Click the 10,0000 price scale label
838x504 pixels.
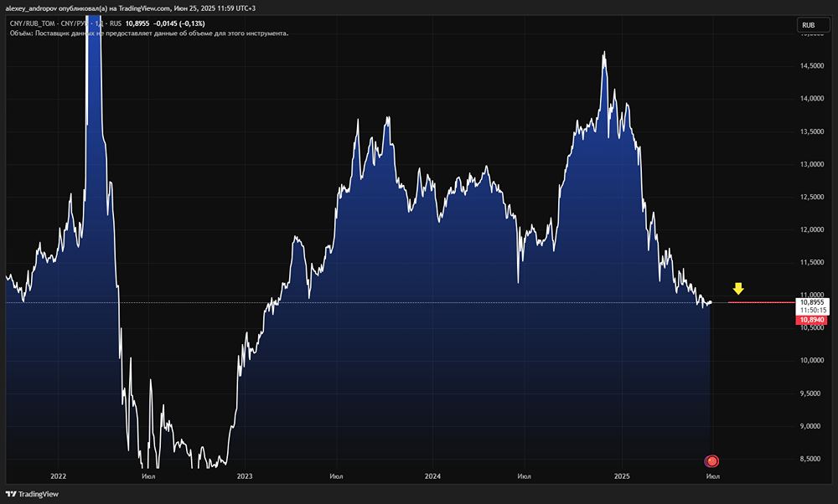click(x=812, y=360)
